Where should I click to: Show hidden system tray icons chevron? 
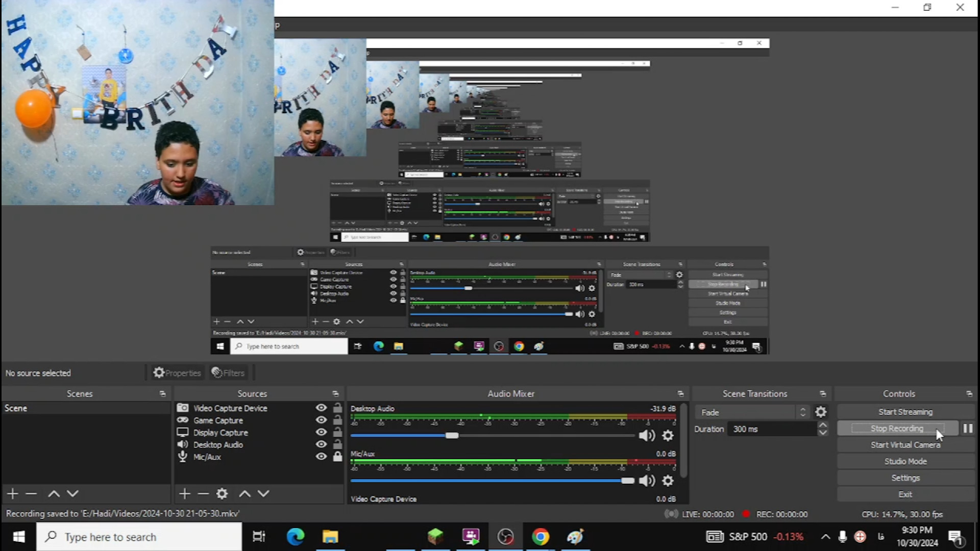pos(825,537)
